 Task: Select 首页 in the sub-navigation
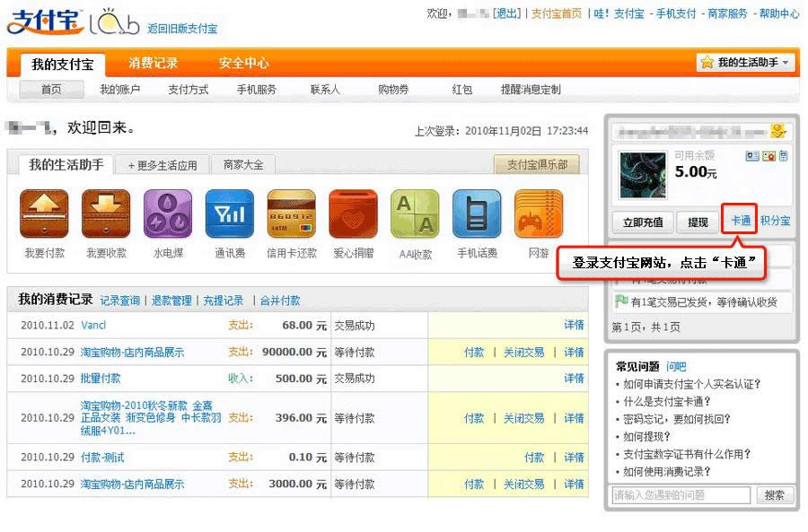pyautogui.click(x=51, y=89)
